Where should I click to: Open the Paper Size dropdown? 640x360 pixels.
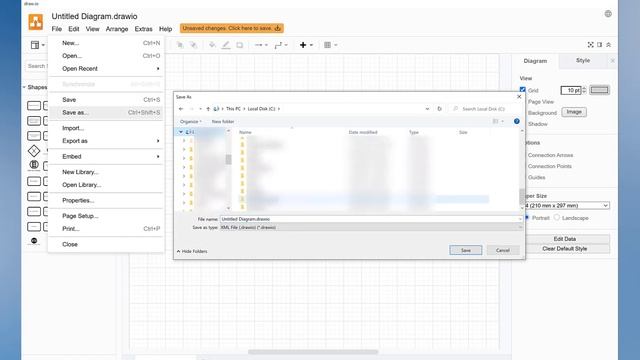(567, 205)
